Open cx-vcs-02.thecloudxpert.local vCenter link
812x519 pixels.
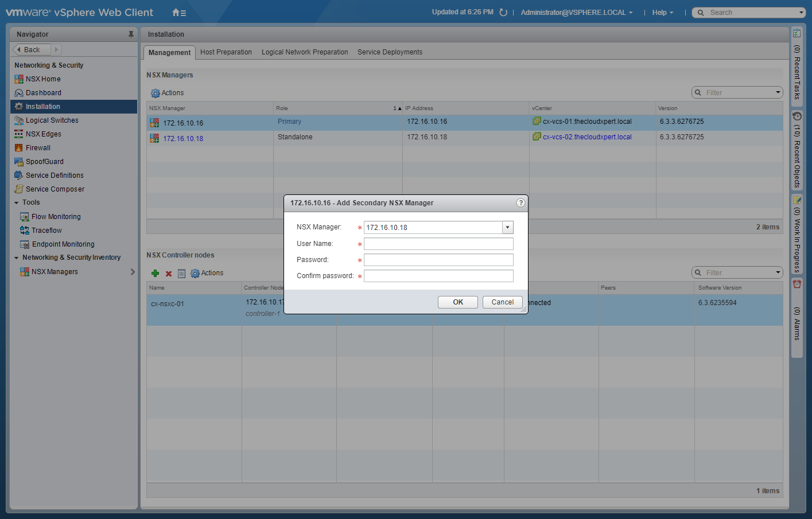point(586,137)
